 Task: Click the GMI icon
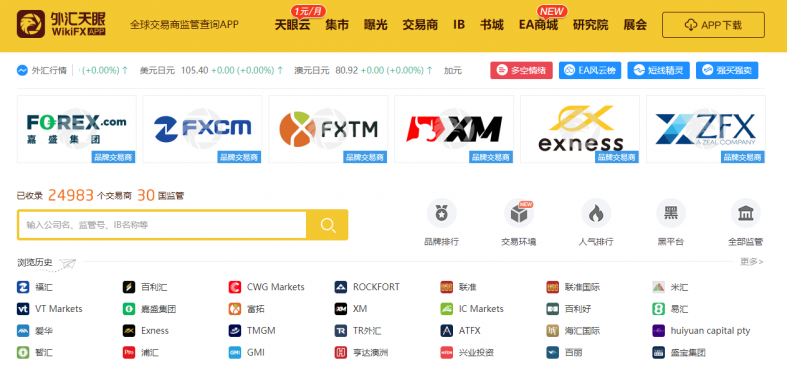point(234,352)
